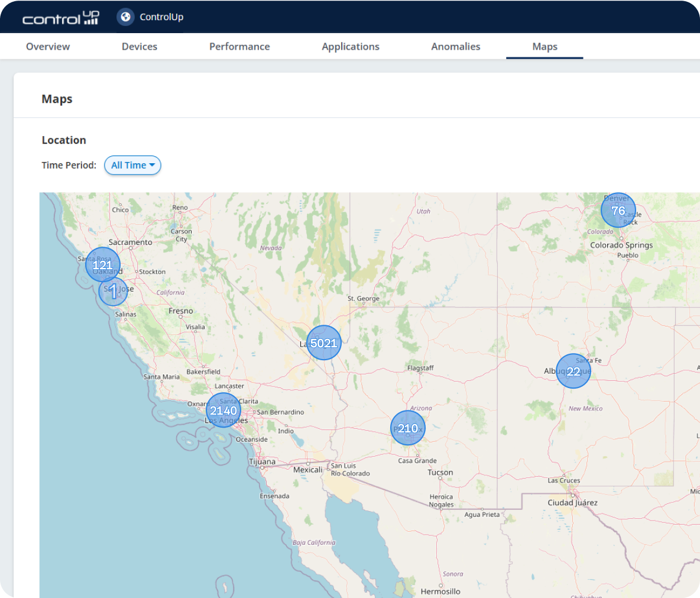Expand the All Time period dropdown
The width and height of the screenshot is (700, 598).
pos(132,166)
